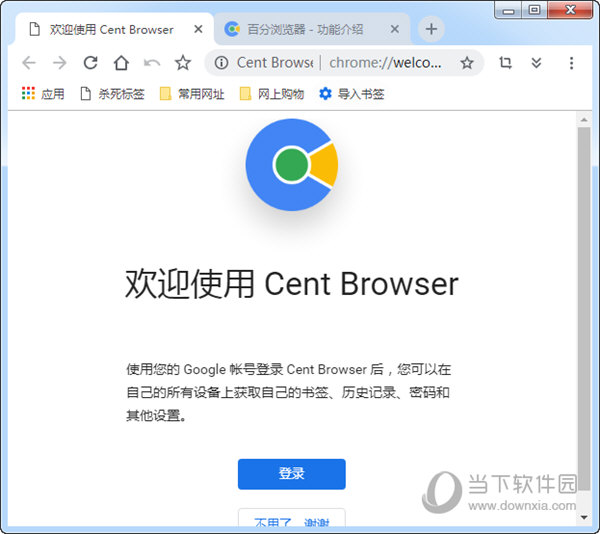The width and height of the screenshot is (600, 534).
Task: Bookmark this page with the address bar star
Action: [466, 63]
